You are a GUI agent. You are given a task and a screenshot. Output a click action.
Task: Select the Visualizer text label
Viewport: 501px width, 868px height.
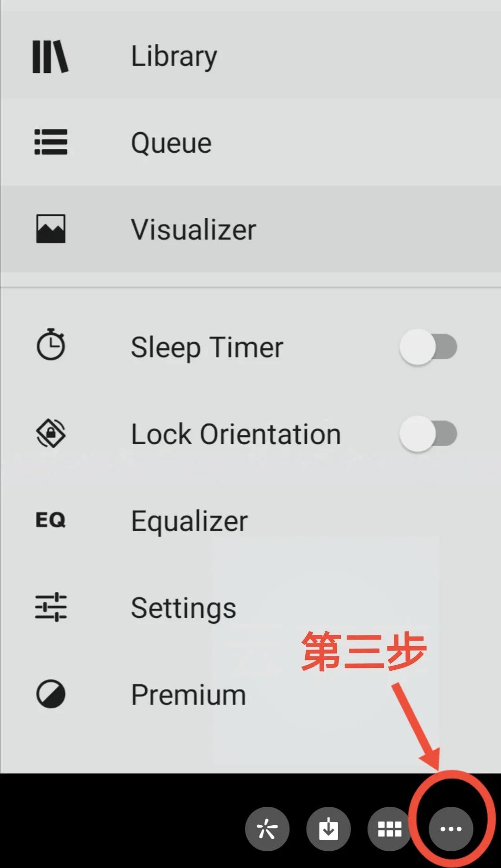[193, 229]
